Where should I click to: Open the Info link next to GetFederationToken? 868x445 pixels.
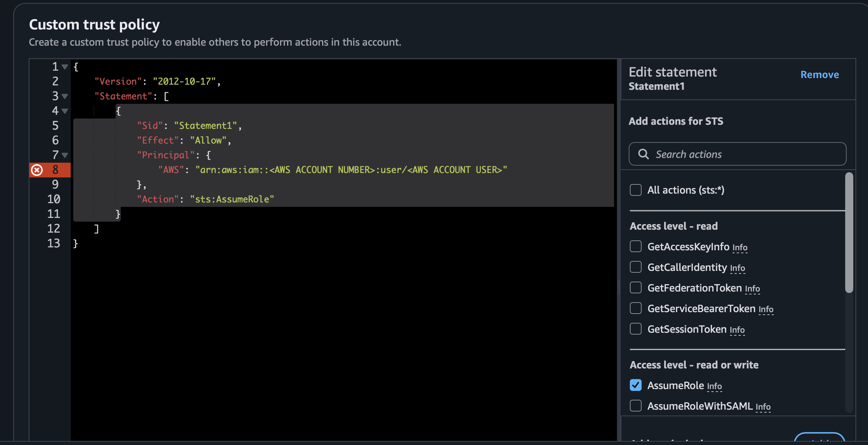click(x=752, y=289)
